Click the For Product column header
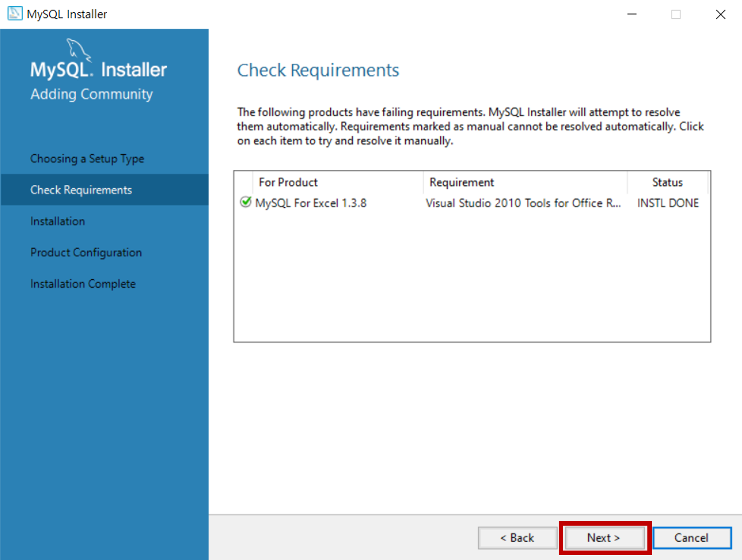This screenshot has height=560, width=742. click(338, 182)
